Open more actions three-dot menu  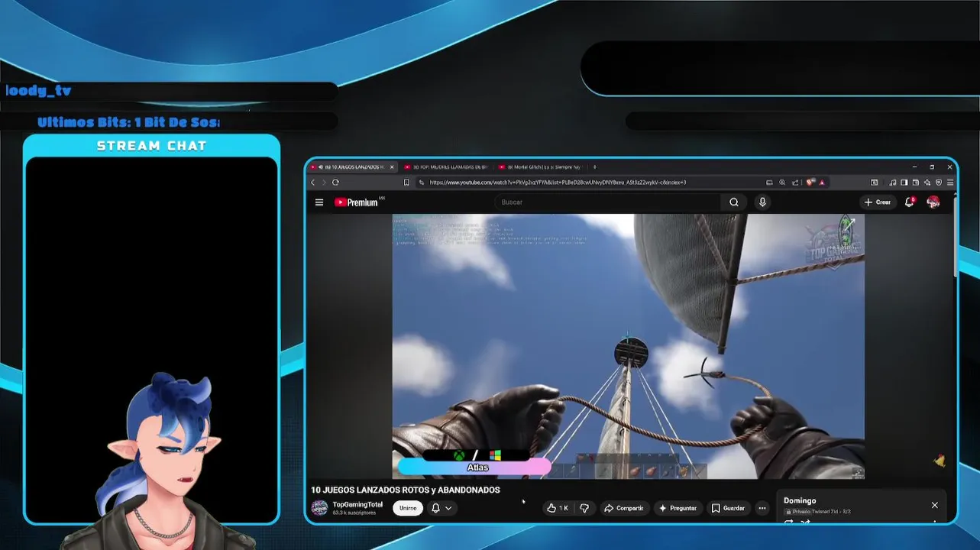point(762,508)
